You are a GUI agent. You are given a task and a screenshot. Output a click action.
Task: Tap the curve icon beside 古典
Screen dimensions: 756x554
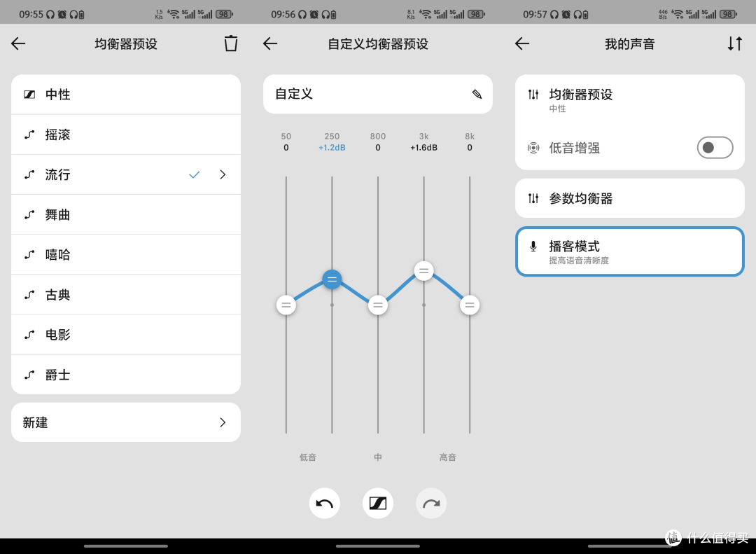pyautogui.click(x=29, y=295)
